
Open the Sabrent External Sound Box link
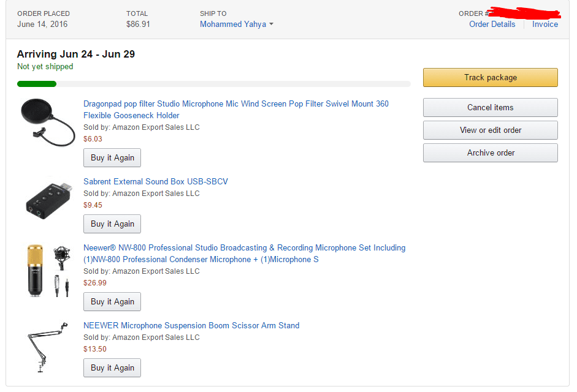coord(155,182)
